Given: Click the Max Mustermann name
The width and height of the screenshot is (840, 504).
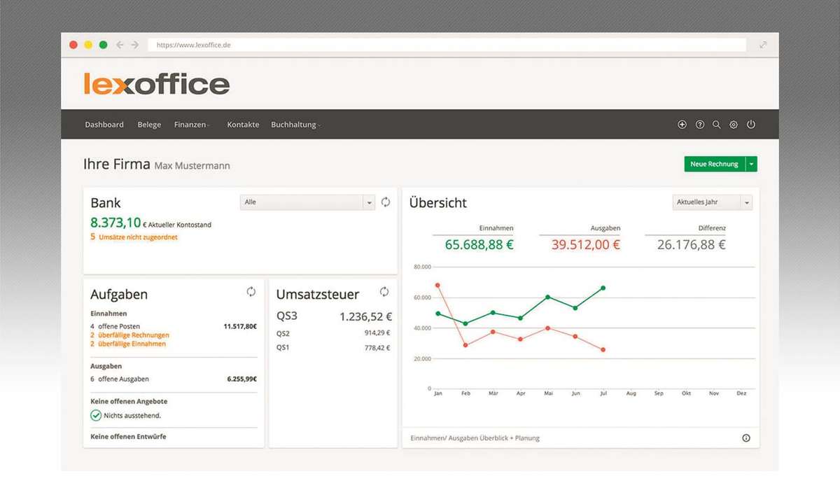Looking at the screenshot, I should tap(192, 166).
